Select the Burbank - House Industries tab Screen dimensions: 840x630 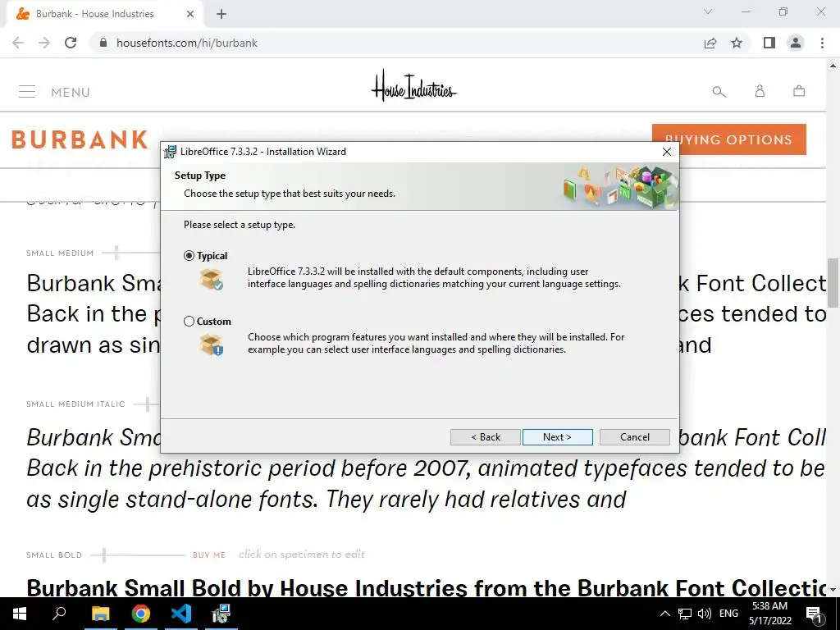coord(105,14)
